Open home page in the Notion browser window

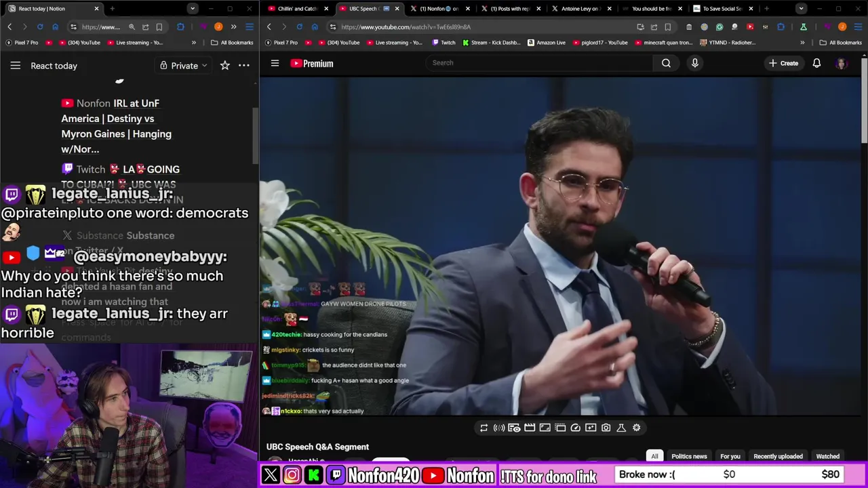(x=55, y=26)
